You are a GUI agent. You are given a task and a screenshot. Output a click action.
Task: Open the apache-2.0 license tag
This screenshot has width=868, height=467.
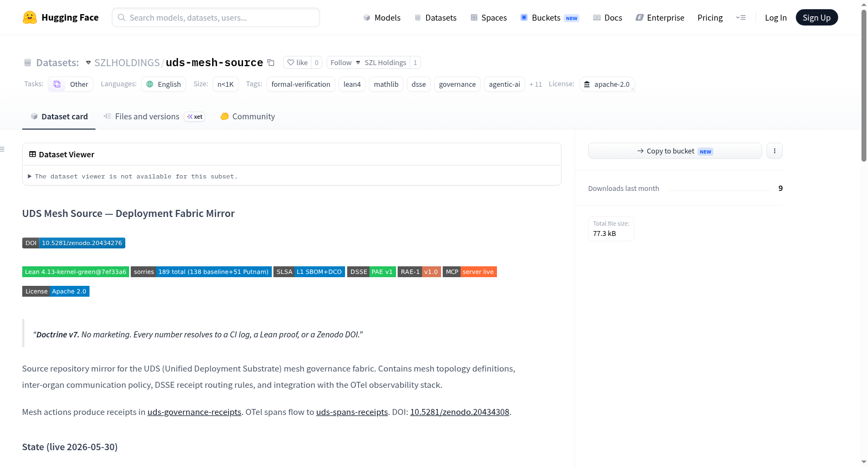click(x=607, y=84)
